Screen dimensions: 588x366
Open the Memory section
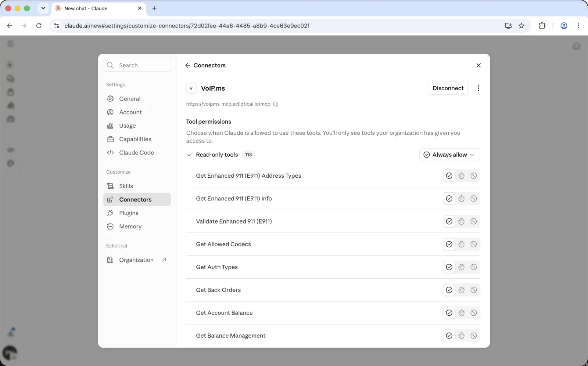click(137, 227)
